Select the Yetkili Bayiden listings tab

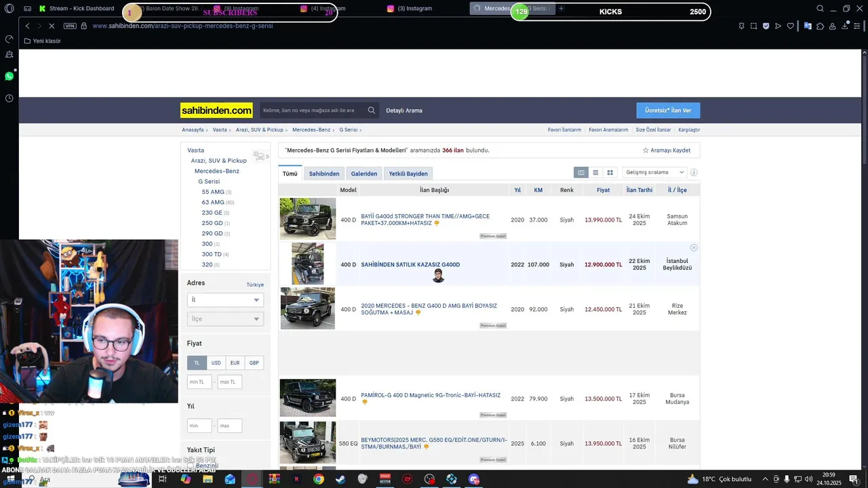[x=408, y=174]
